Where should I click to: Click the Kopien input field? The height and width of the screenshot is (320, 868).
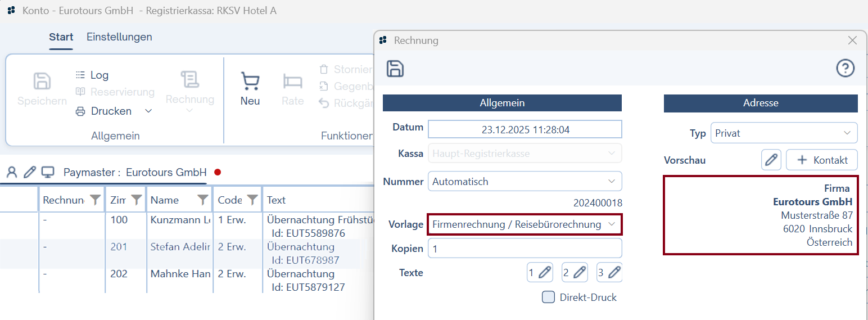[x=525, y=248]
